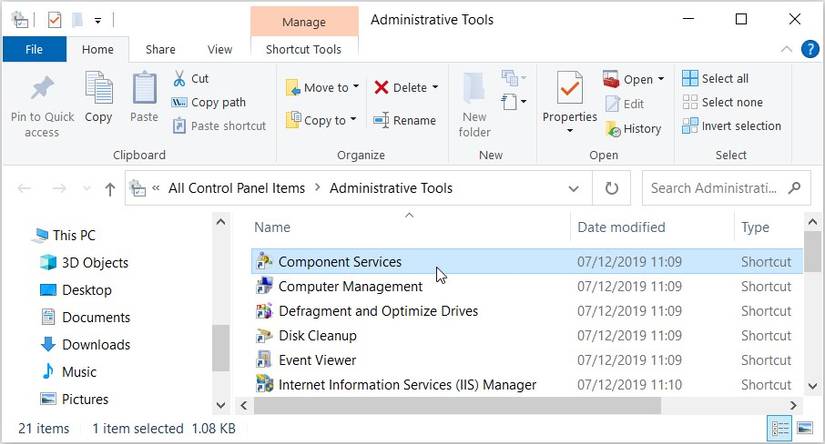This screenshot has height=444, width=825.
Task: Open the Recent locations dropdown
Action: [86, 188]
